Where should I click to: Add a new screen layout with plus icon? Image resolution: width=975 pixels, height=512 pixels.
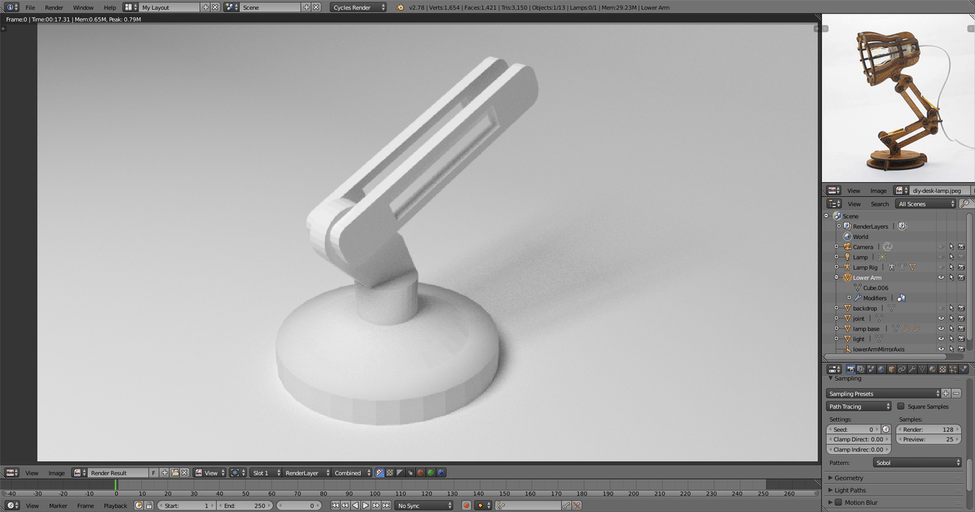(206, 7)
